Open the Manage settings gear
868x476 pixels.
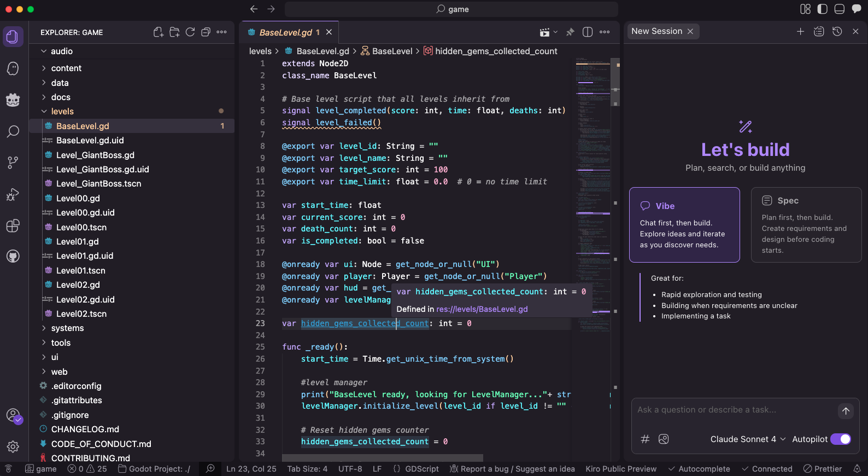point(13,447)
